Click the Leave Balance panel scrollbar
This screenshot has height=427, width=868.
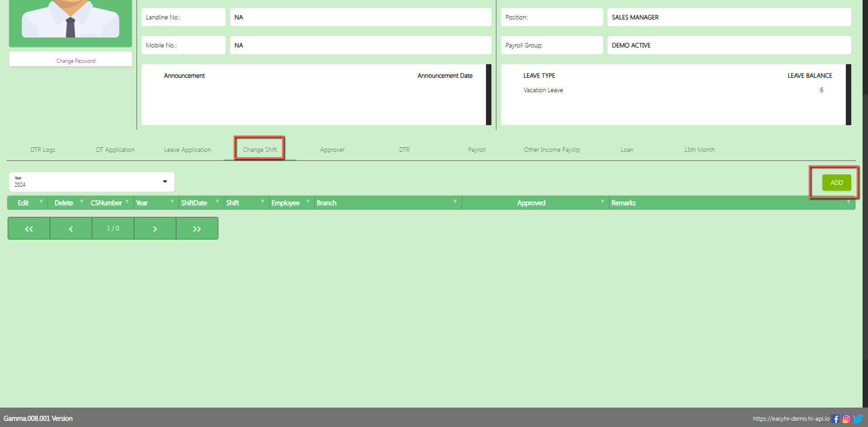pos(849,94)
